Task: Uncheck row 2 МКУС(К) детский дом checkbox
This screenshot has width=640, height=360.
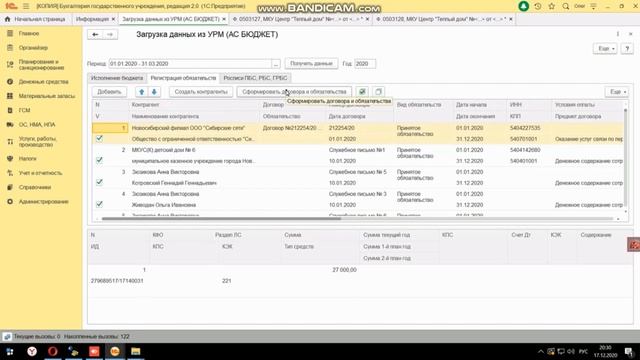Action: click(99, 160)
